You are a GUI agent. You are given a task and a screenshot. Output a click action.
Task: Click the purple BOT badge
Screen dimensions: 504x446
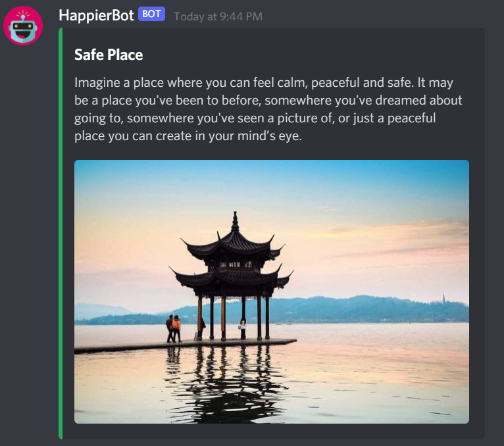pos(151,14)
